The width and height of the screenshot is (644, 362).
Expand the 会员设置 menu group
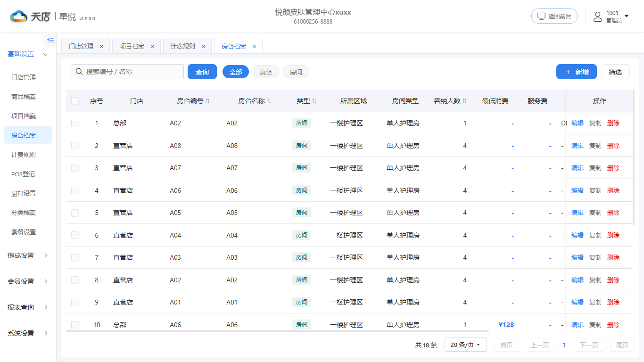tap(28, 281)
